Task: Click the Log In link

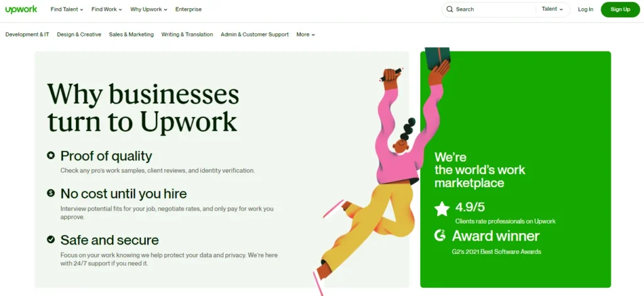Action: coord(586,9)
